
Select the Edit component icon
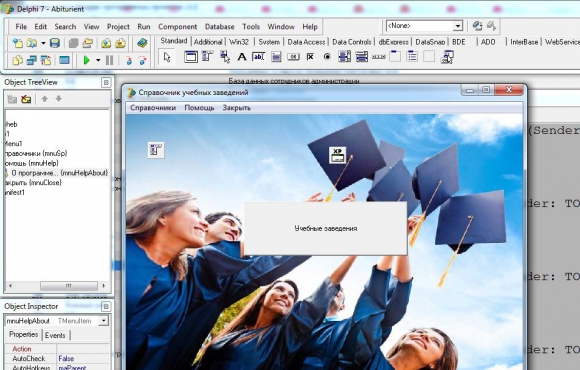point(259,57)
